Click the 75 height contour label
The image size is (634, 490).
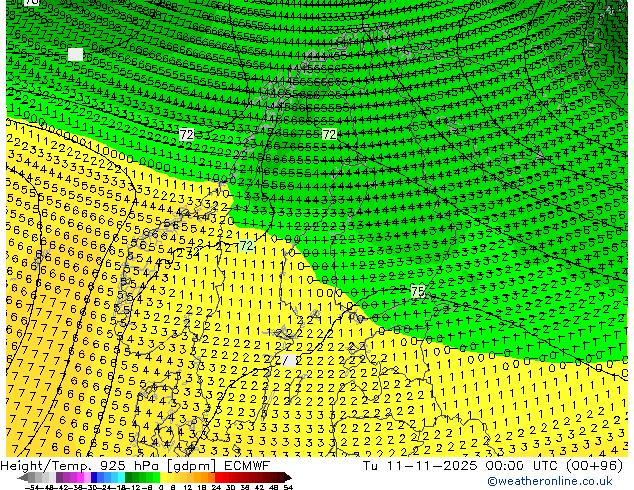[x=418, y=291]
